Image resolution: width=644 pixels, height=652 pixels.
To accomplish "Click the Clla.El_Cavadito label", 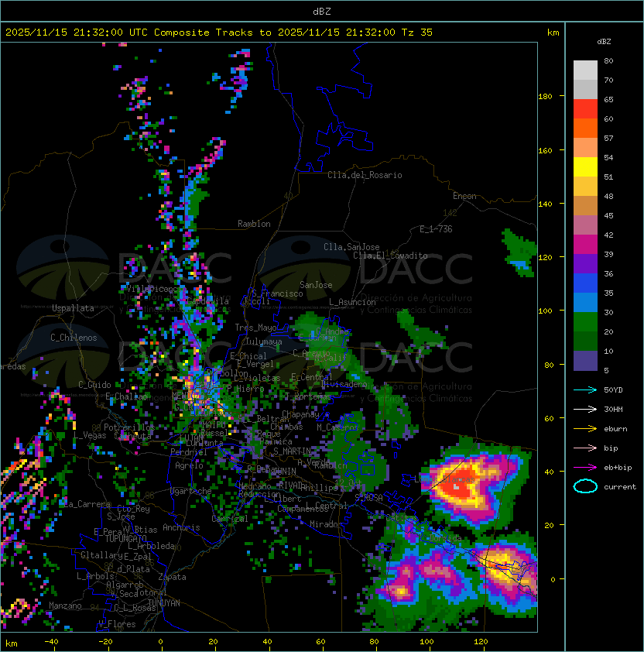I will pyautogui.click(x=390, y=256).
